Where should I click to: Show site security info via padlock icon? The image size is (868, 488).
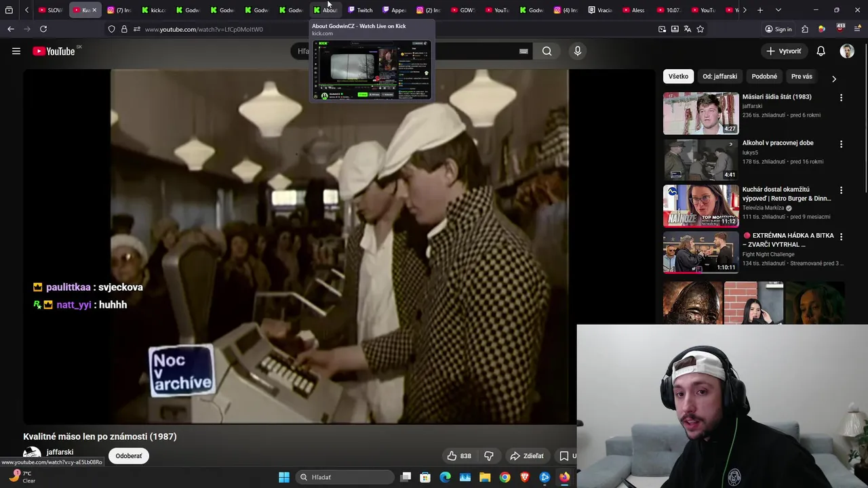coord(124,29)
